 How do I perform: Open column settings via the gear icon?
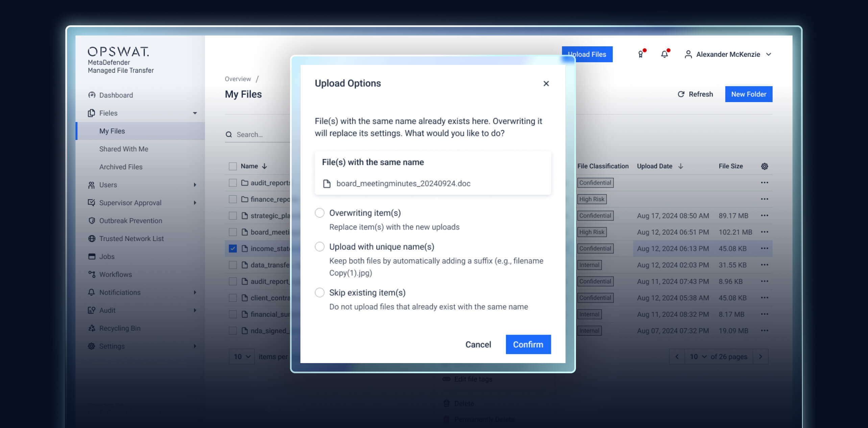coord(764,166)
